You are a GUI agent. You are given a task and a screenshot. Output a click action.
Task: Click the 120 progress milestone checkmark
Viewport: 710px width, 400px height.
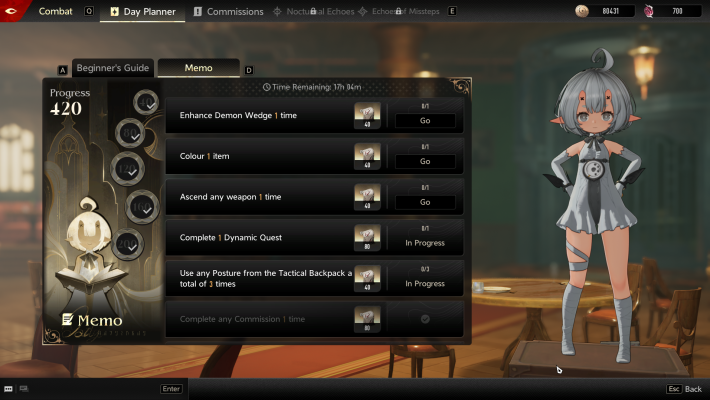128,169
